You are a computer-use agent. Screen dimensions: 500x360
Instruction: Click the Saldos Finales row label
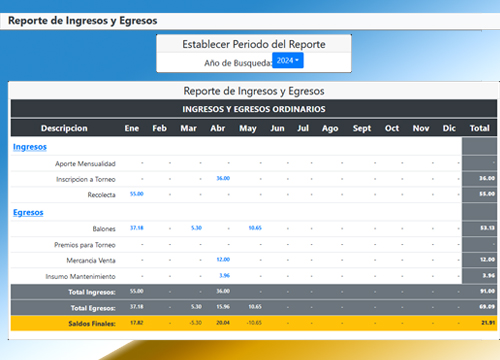[x=92, y=324]
